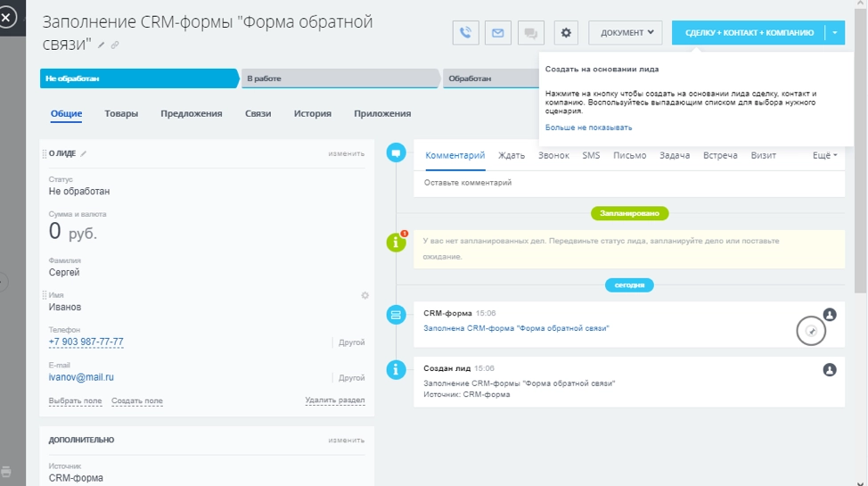Select the Звонок timeline tab

click(553, 156)
